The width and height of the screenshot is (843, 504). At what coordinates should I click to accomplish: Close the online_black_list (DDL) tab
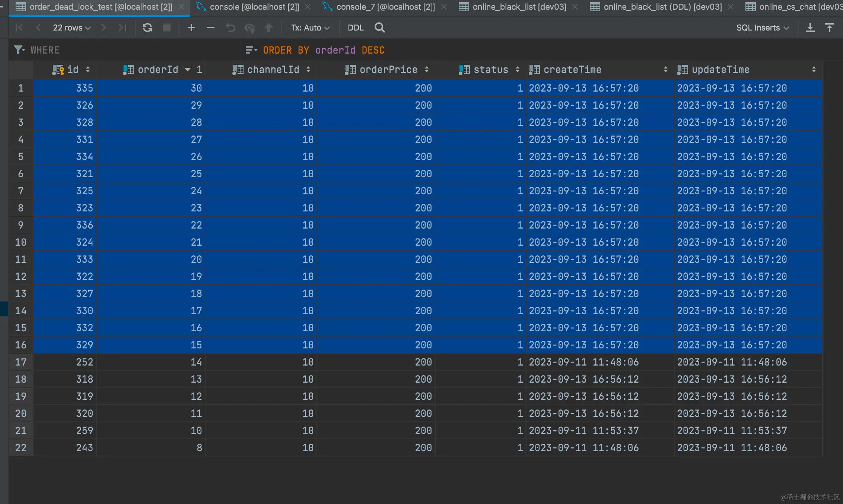731,7
